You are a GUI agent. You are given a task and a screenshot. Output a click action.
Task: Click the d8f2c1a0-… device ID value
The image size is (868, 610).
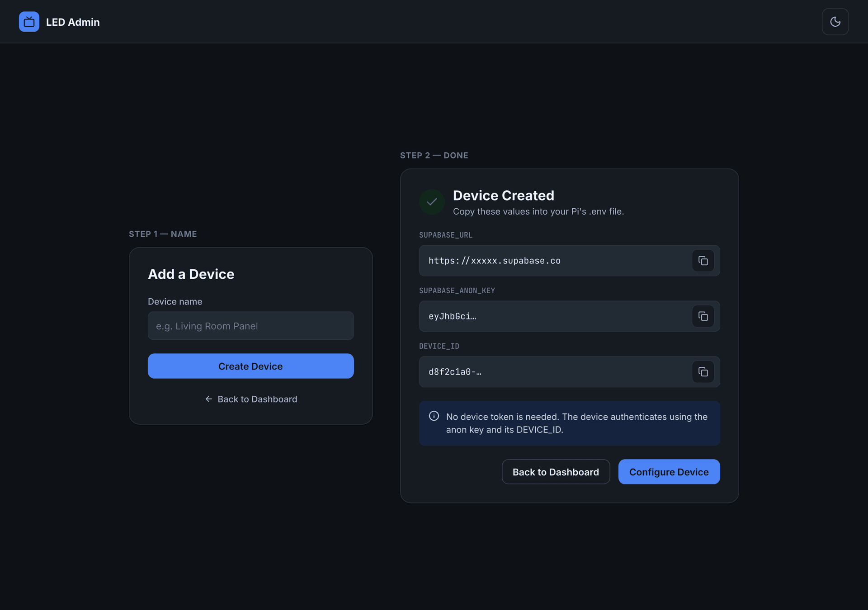455,372
